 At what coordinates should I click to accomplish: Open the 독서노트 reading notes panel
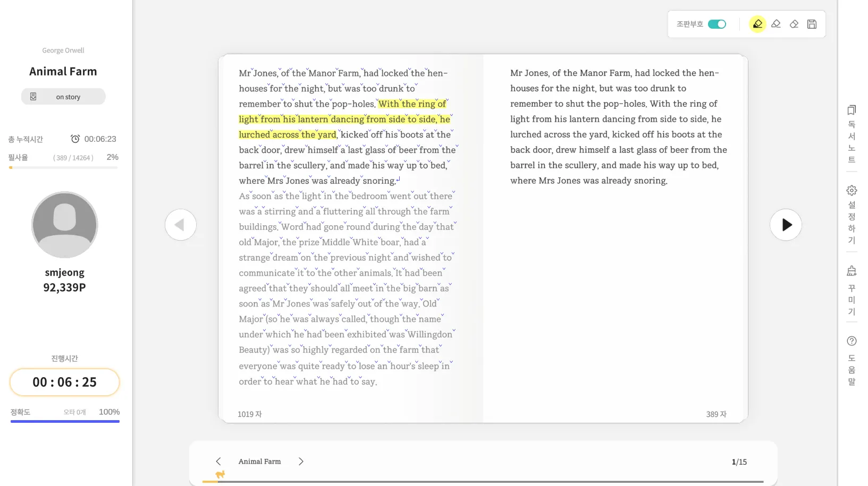click(x=852, y=134)
